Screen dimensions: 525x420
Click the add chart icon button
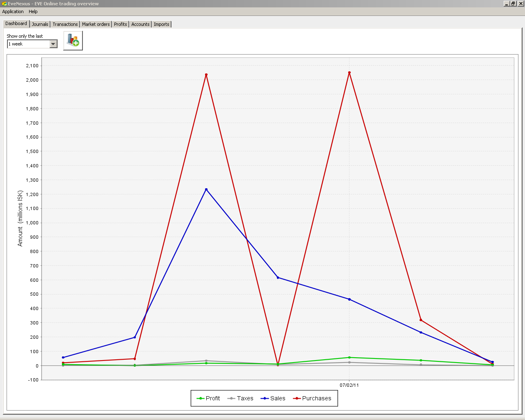click(x=73, y=41)
